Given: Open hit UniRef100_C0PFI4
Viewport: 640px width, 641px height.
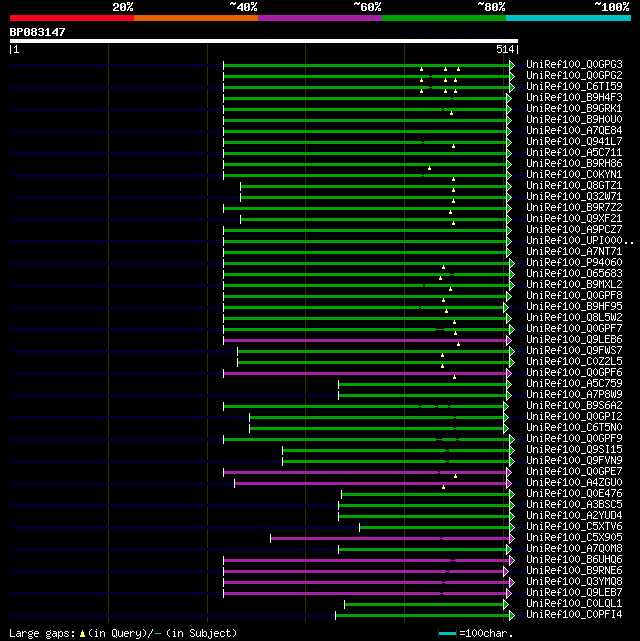Looking at the screenshot, I should [574, 615].
